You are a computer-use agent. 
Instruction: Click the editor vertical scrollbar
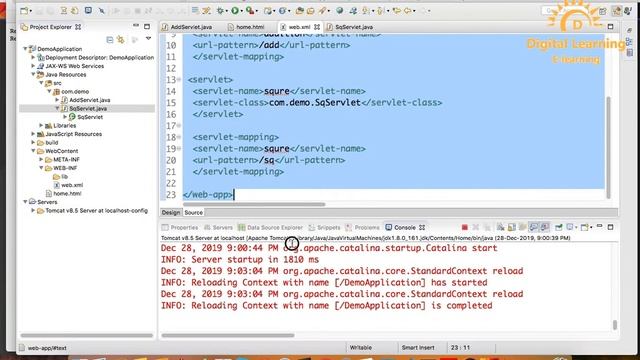tap(609, 147)
